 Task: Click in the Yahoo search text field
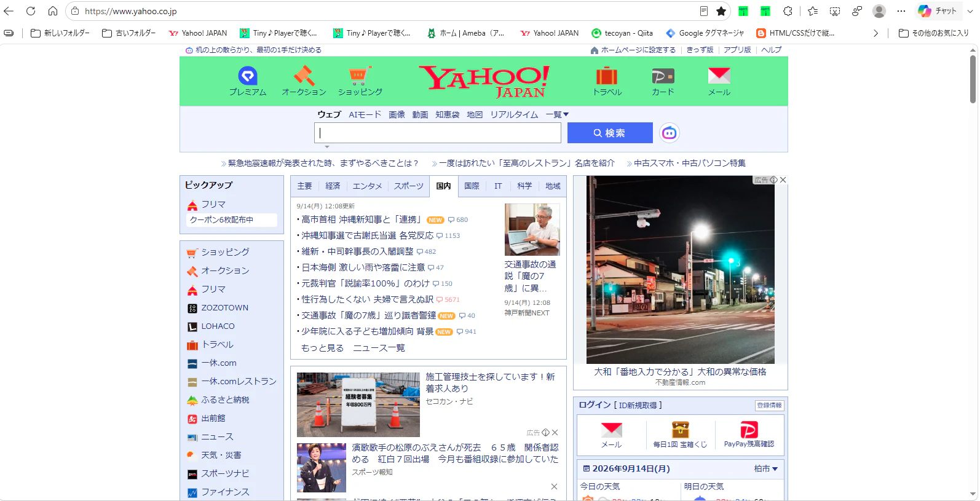coord(438,133)
